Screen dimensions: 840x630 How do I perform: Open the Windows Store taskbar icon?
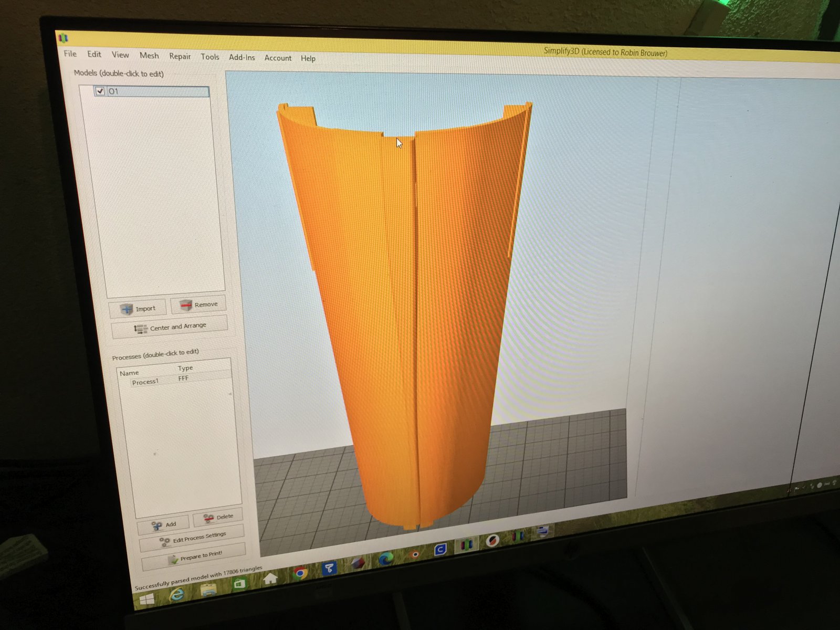pyautogui.click(x=239, y=584)
